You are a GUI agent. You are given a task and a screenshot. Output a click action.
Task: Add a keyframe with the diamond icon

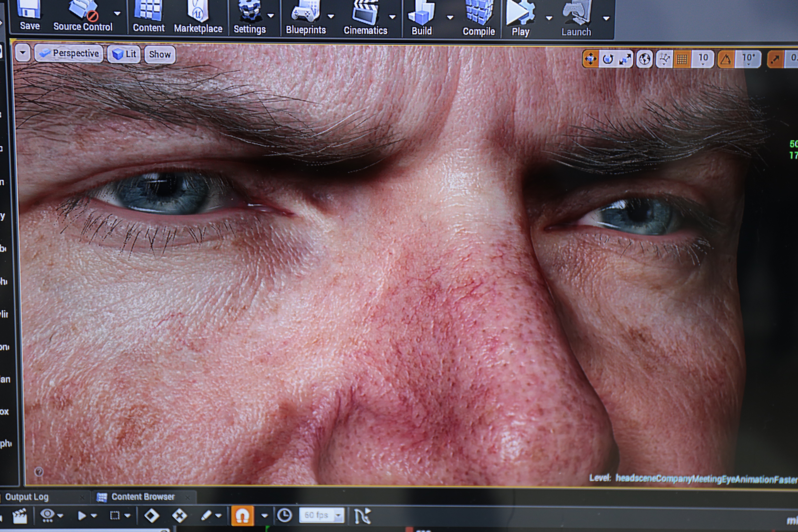click(151, 516)
